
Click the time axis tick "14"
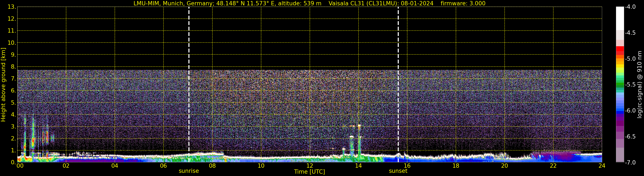click(358, 166)
